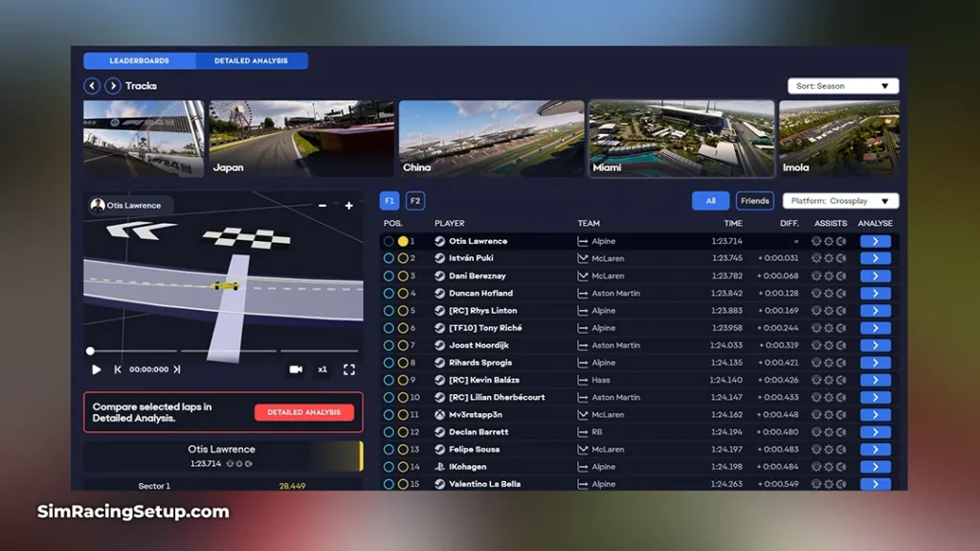Zoom into the track map with plus icon
The height and width of the screenshot is (551, 980).
pos(348,205)
